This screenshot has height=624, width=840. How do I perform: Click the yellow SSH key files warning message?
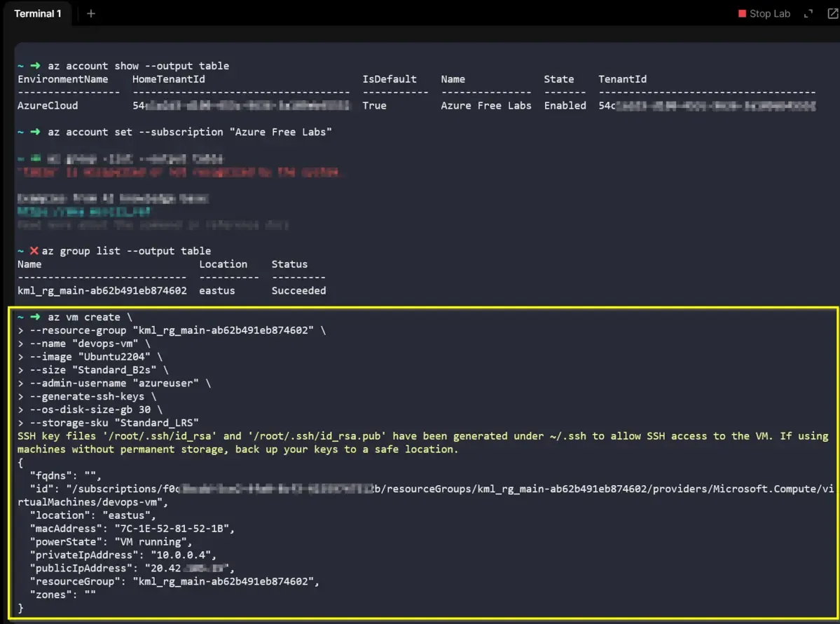422,443
